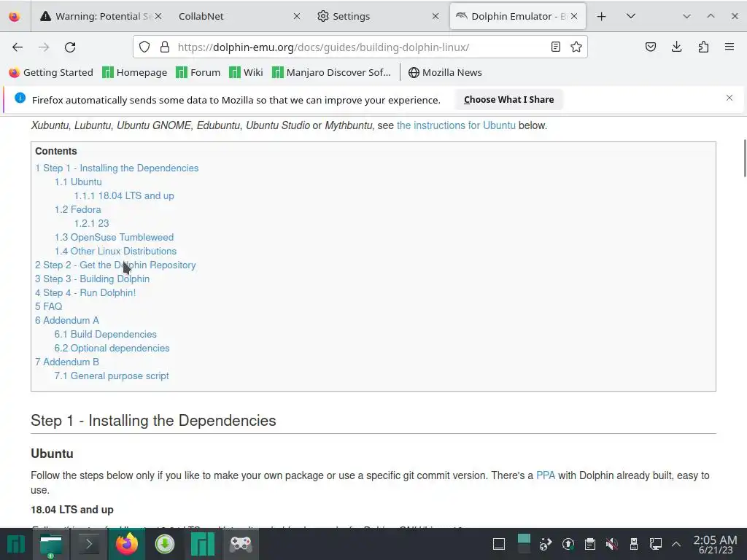This screenshot has height=560, width=747.
Task: Jump to Step 1 - Installing the Dependencies
Action: coord(117,168)
